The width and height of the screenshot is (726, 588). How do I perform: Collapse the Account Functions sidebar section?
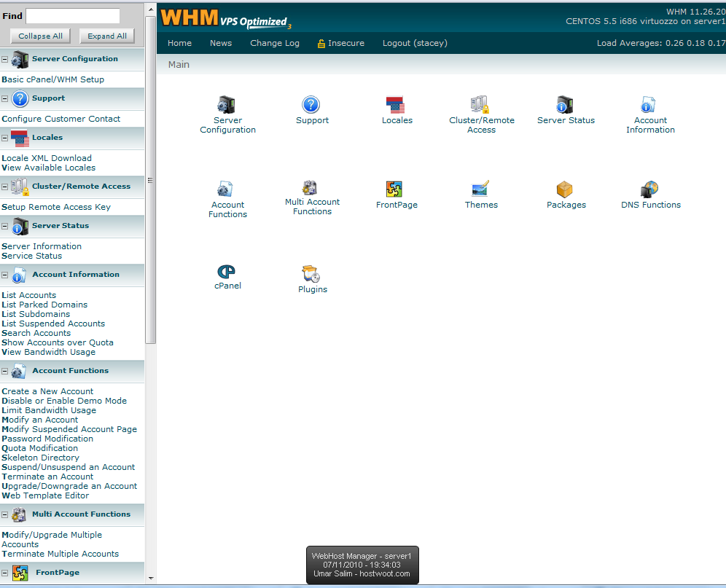point(4,371)
